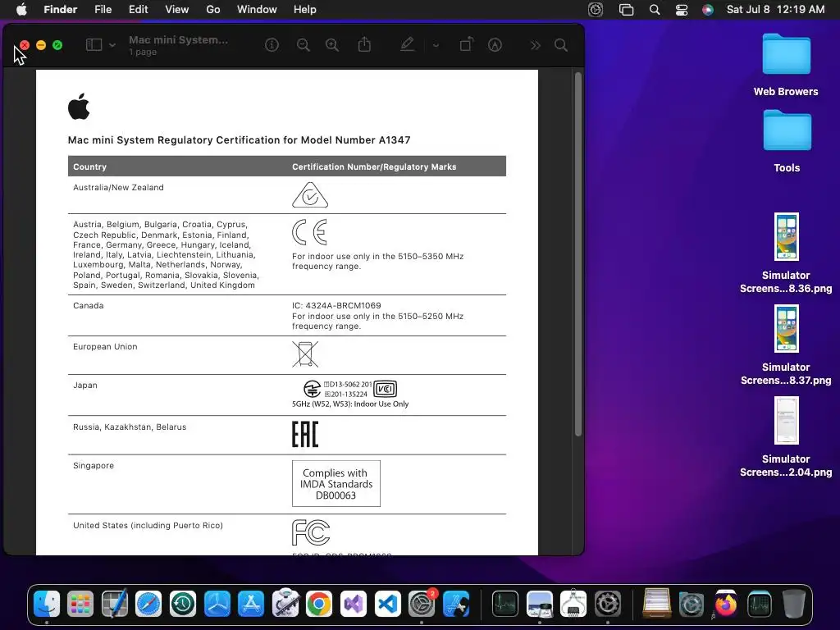Zoom out of the PDF page
Image resolution: width=840 pixels, height=630 pixels.
(304, 45)
